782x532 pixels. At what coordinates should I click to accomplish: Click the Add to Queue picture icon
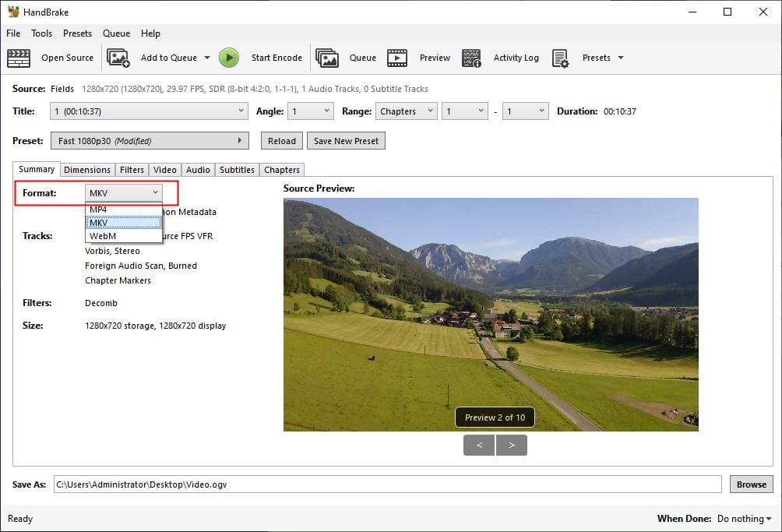pyautogui.click(x=118, y=58)
